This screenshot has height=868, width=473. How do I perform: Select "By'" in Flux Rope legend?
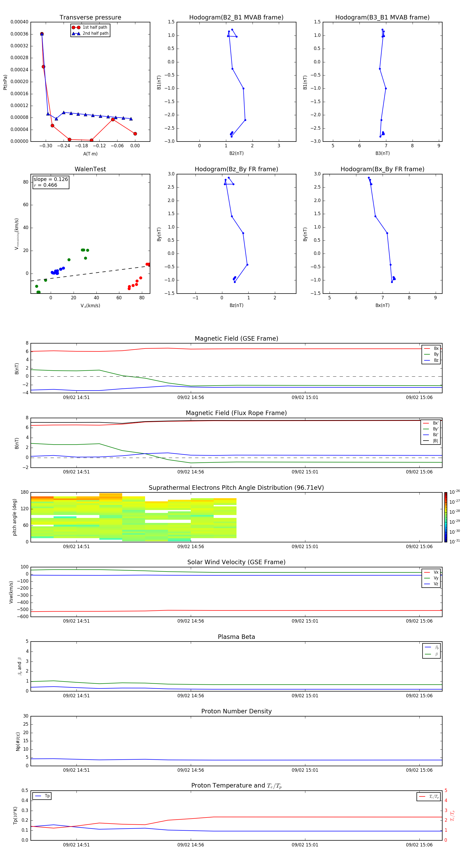(431, 429)
